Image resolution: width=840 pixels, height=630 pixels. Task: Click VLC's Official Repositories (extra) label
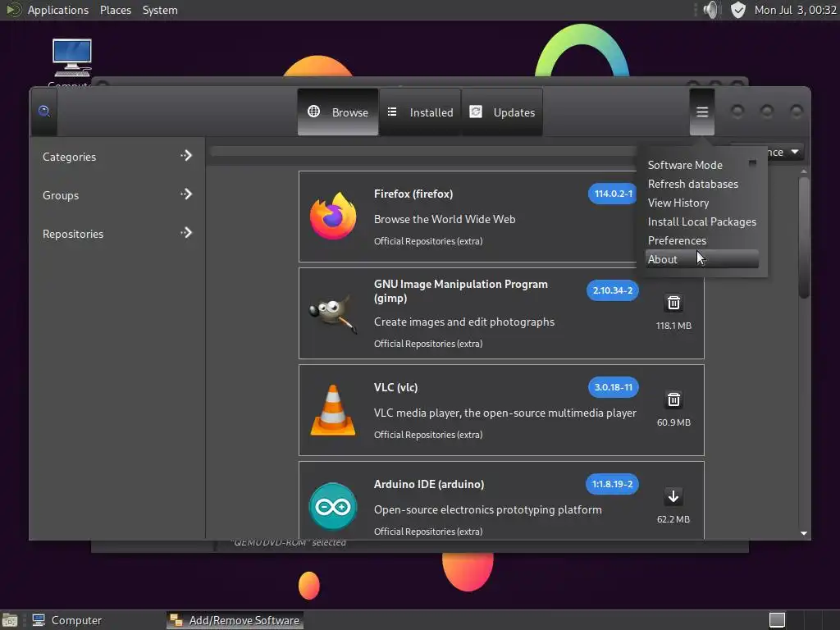pyautogui.click(x=428, y=435)
